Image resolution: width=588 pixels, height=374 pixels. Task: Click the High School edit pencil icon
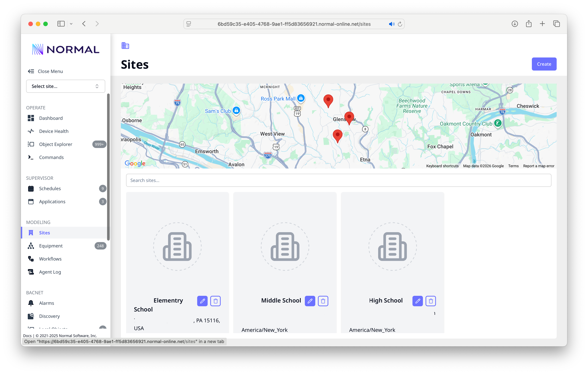pyautogui.click(x=417, y=301)
